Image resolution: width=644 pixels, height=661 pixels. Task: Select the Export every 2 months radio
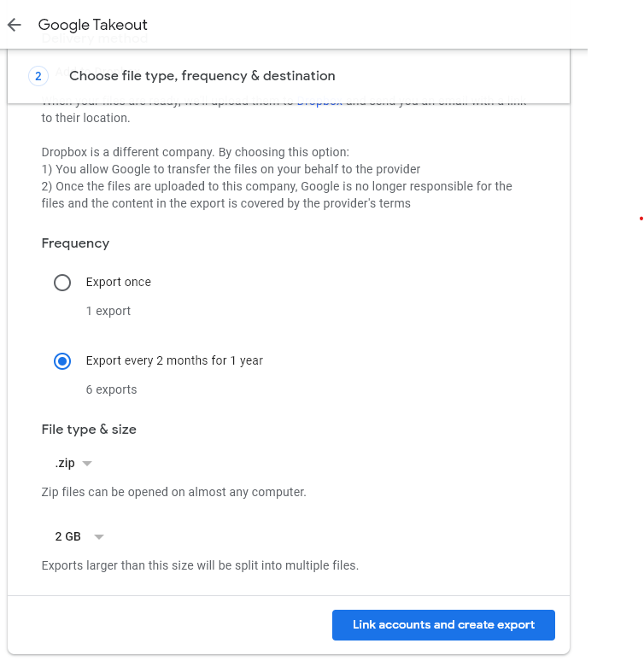tap(62, 361)
